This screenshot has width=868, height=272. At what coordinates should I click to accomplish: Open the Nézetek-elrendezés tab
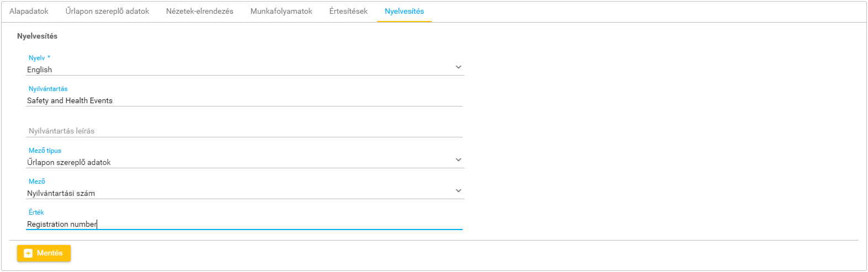[x=199, y=11]
